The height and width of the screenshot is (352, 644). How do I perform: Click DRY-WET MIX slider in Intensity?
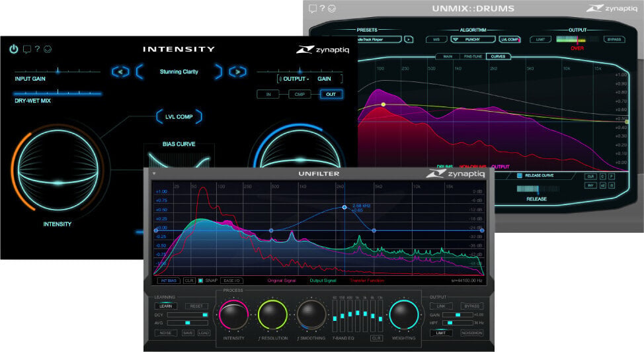click(x=58, y=93)
